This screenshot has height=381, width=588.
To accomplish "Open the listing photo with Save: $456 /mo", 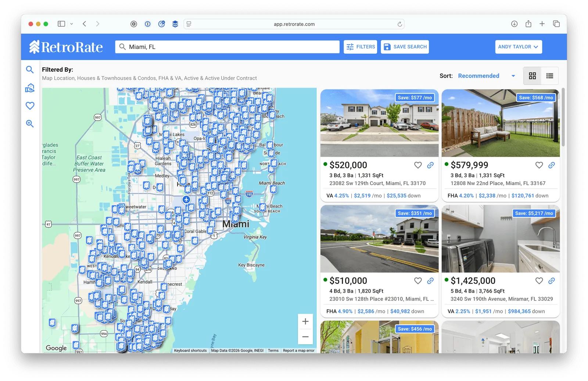I will tap(380, 337).
